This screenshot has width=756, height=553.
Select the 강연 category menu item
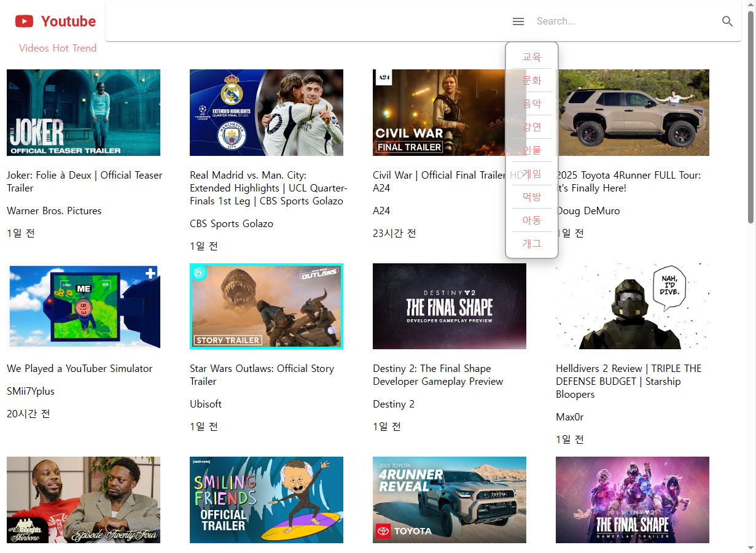tap(532, 127)
